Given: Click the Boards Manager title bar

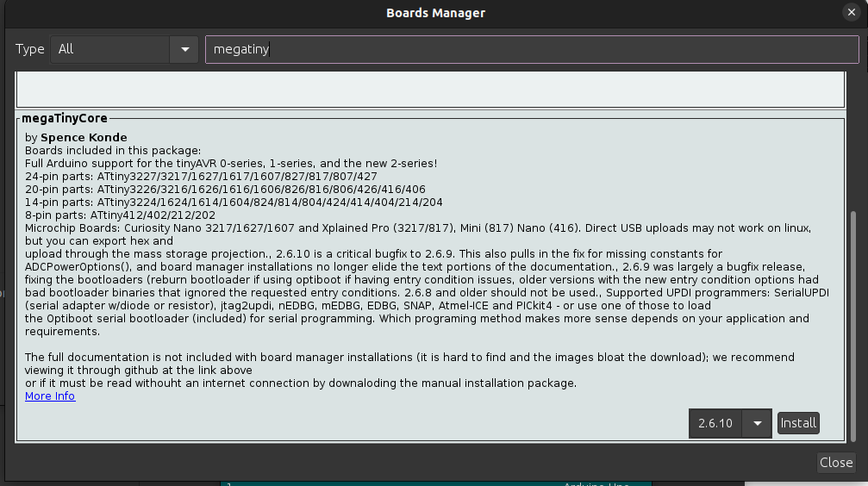Looking at the screenshot, I should point(434,13).
